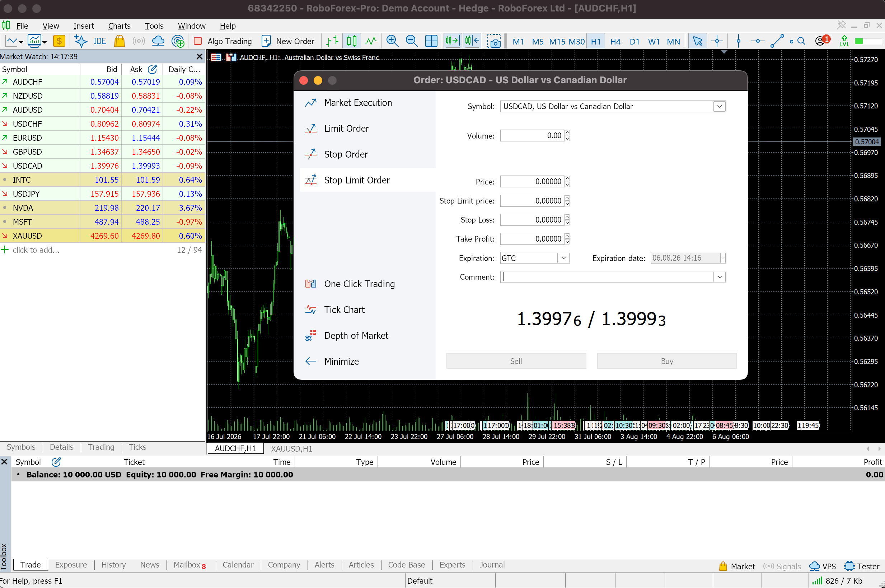Select the arrow cursor tool
The image size is (885, 588).
coord(698,41)
